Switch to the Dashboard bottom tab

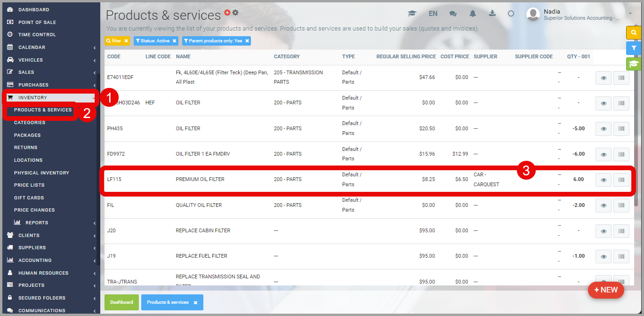(x=121, y=302)
